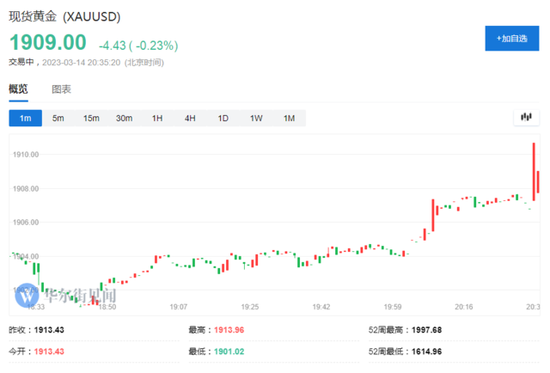Click the 现货黄金 (XAUUSD) title

pos(65,16)
